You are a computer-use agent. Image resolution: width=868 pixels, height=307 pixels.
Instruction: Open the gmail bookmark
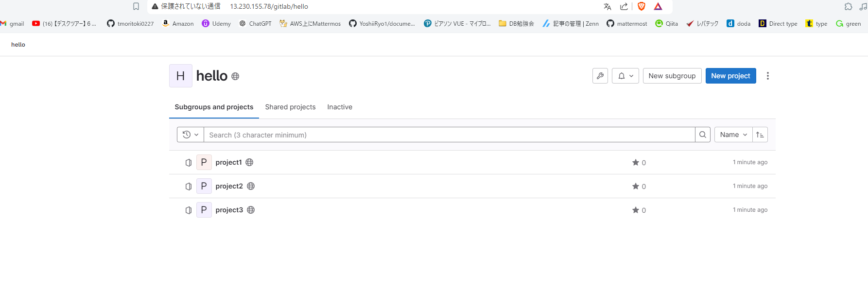point(12,23)
